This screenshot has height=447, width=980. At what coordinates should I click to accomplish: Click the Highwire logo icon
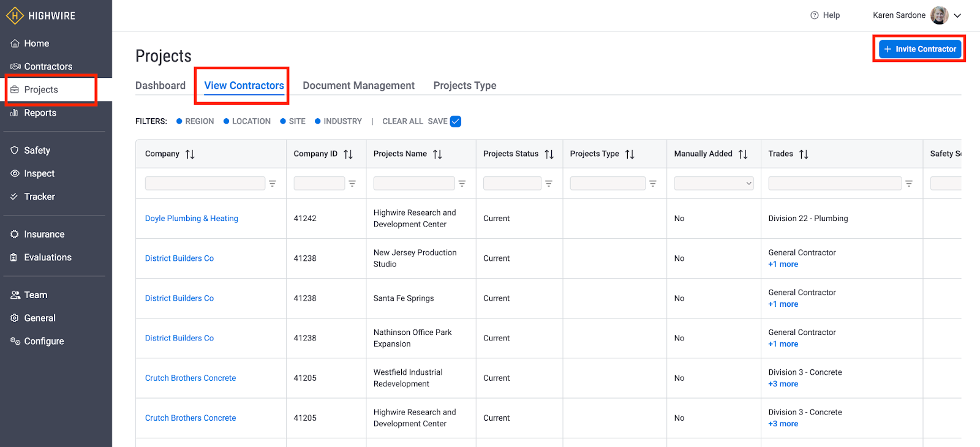(x=15, y=16)
